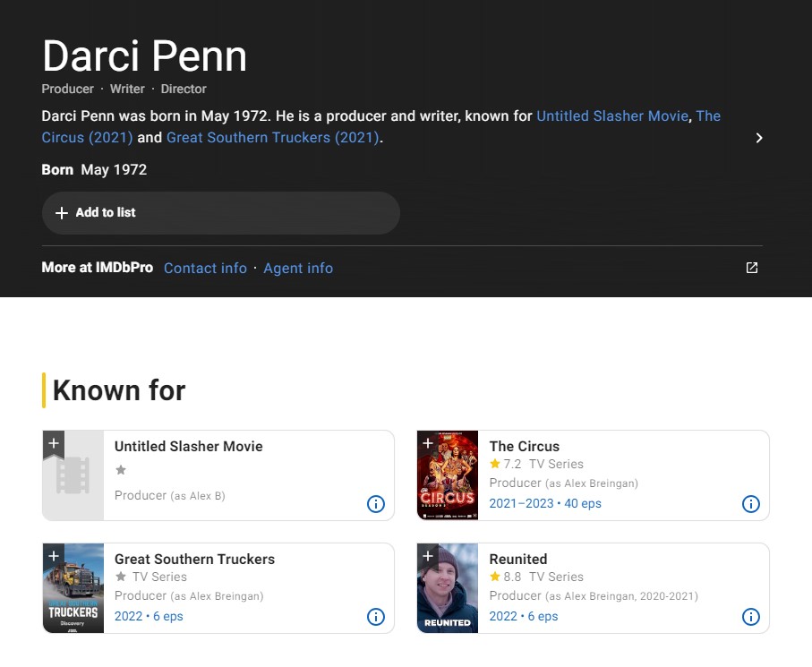Screen dimensions: 812x667
Task: Open 'The Circus (2021)' link in bio
Action: pos(87,138)
